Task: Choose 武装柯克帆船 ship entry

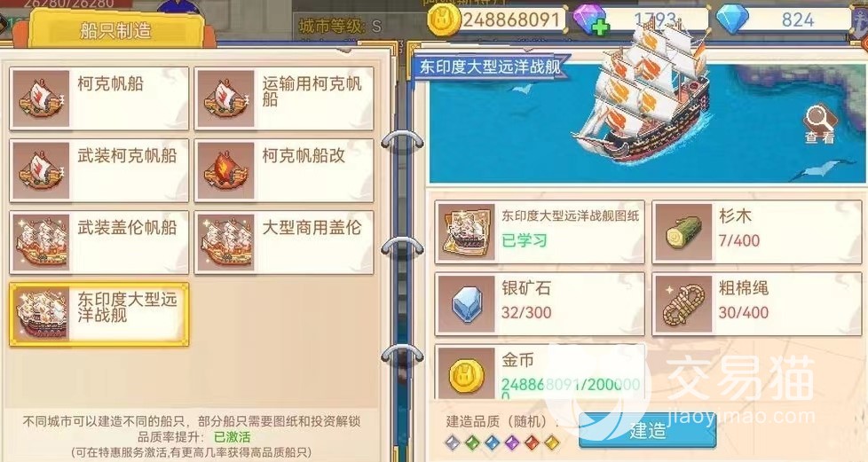Action: tap(99, 170)
